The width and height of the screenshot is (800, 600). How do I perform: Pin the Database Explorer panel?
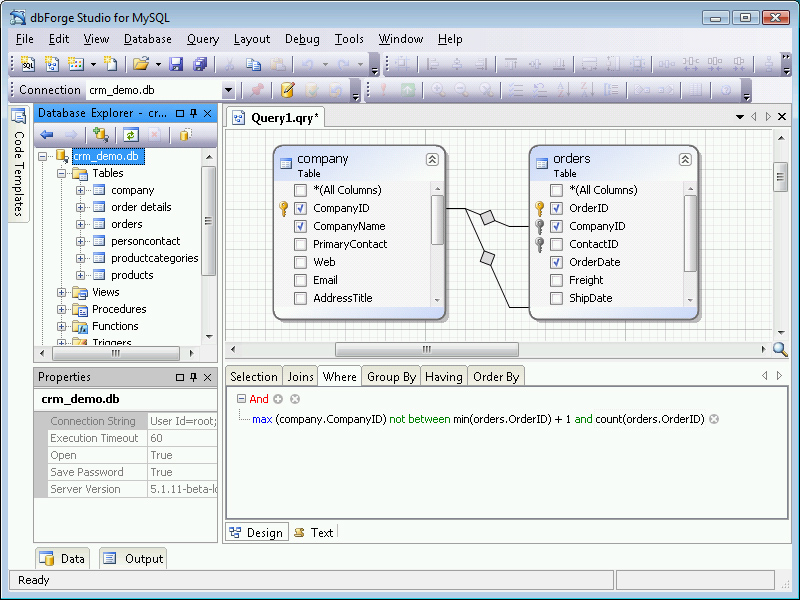[193, 113]
